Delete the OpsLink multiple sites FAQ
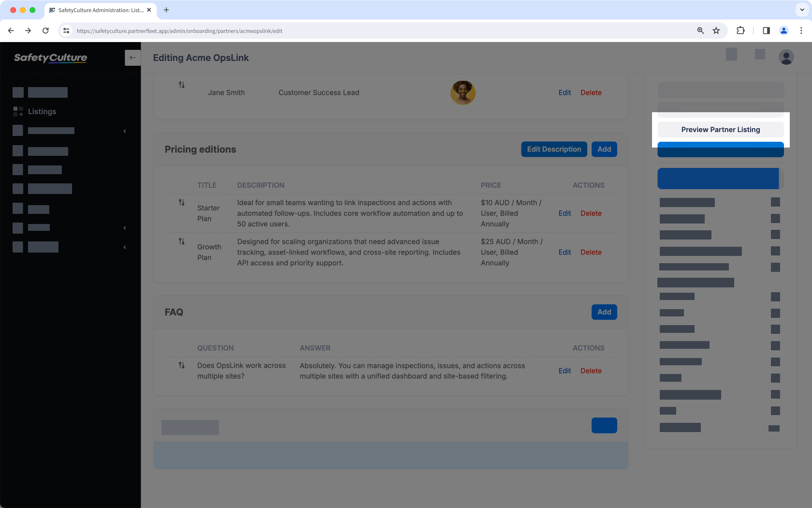The height and width of the screenshot is (508, 812). (x=591, y=371)
